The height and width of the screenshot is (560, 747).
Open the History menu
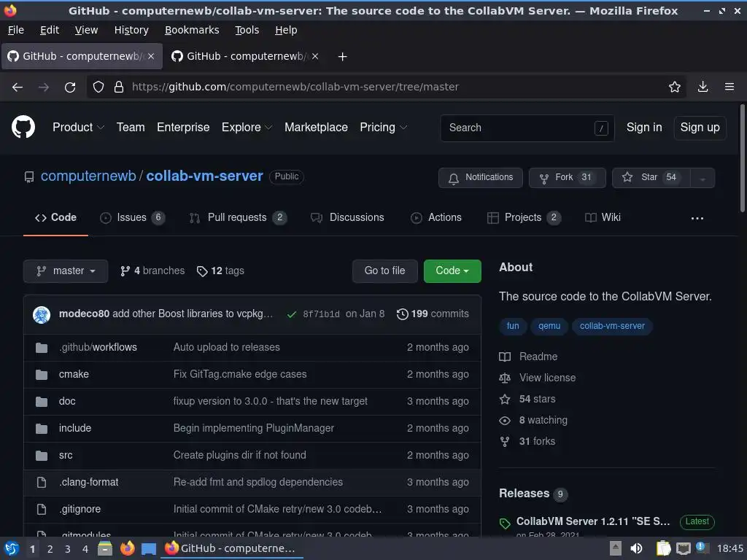coord(131,30)
